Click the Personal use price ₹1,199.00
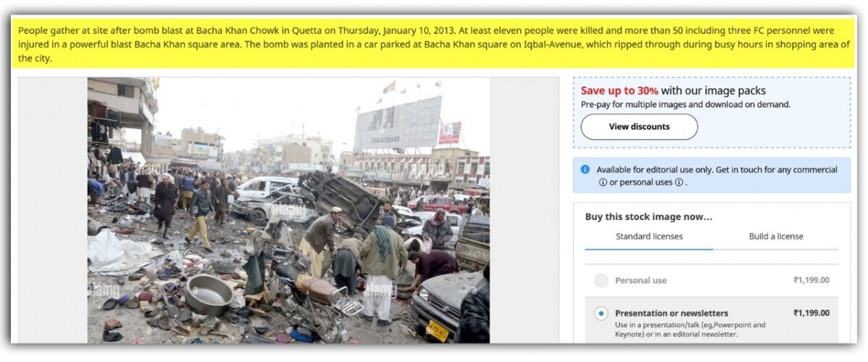Screen dimensions: 868x362 [811, 280]
